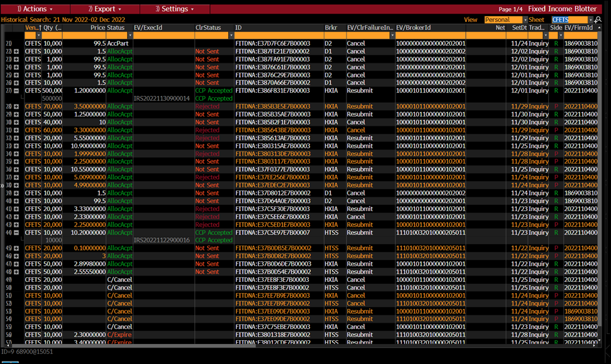The width and height of the screenshot is (611, 364).
Task: Sort by the Ven. column header
Action: (33, 28)
